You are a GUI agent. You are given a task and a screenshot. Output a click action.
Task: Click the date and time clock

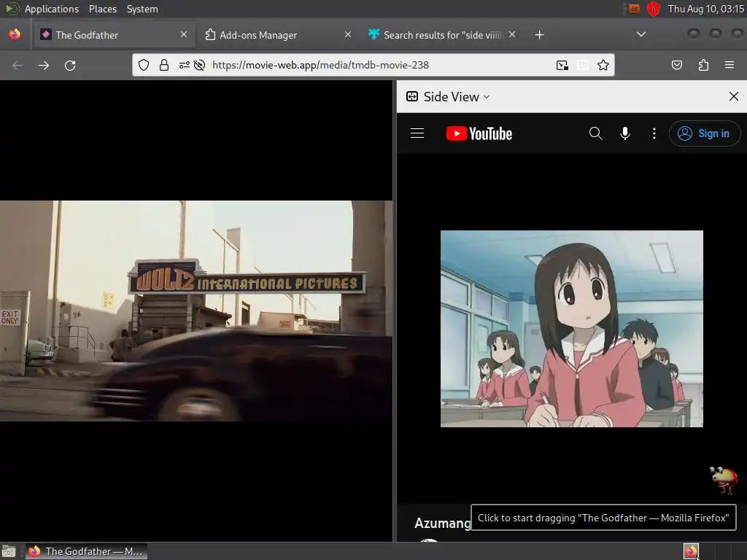[x=705, y=9]
